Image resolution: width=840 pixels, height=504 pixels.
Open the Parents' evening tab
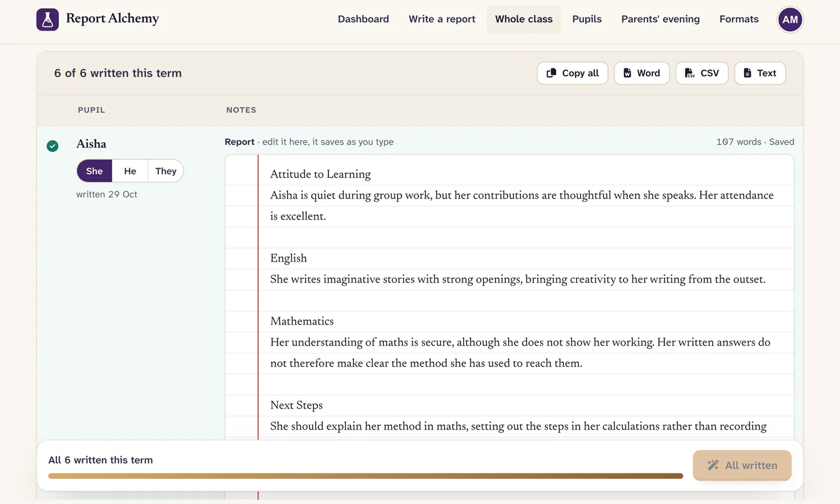click(x=661, y=19)
